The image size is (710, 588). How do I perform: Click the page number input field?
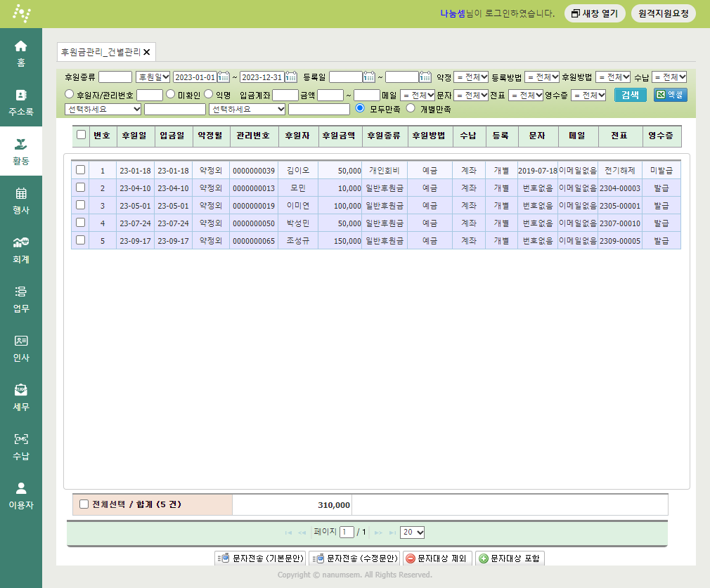pos(347,533)
